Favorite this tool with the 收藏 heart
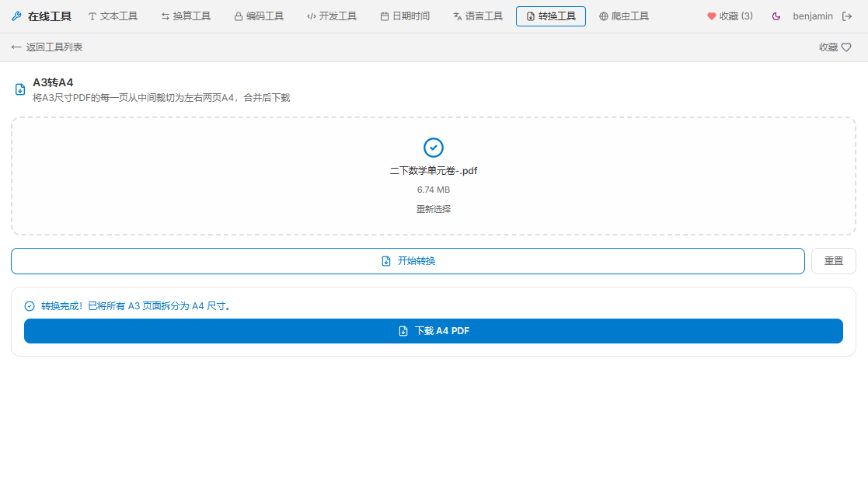Viewport: 868px width, 481px height. (x=835, y=47)
